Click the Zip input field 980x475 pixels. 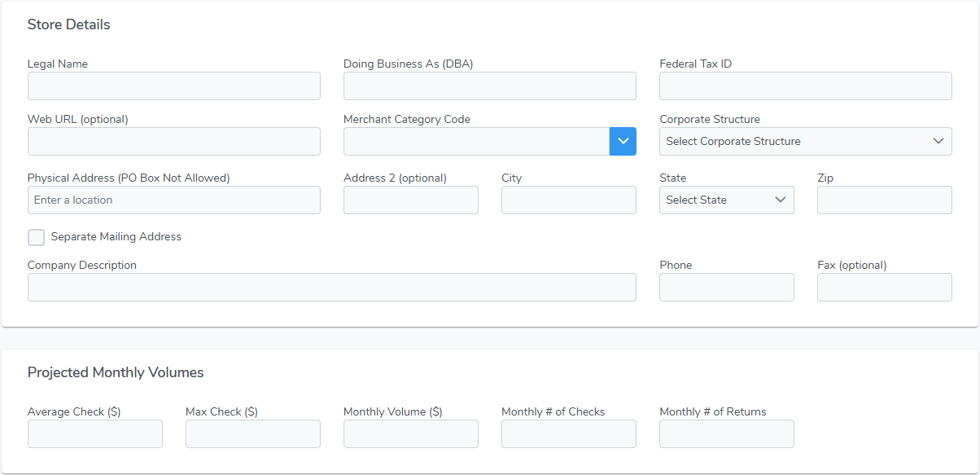pos(885,200)
